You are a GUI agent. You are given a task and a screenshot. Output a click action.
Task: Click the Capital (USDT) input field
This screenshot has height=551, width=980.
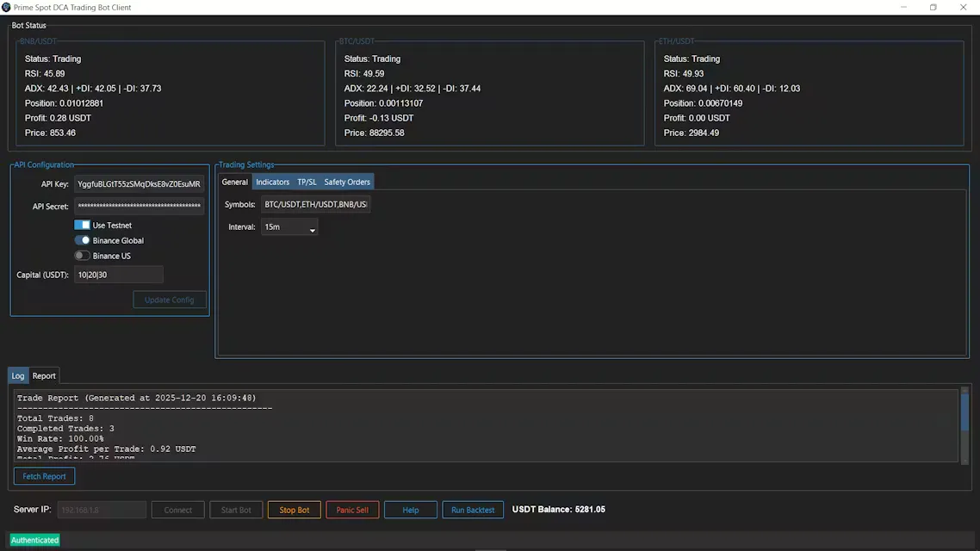click(x=119, y=275)
